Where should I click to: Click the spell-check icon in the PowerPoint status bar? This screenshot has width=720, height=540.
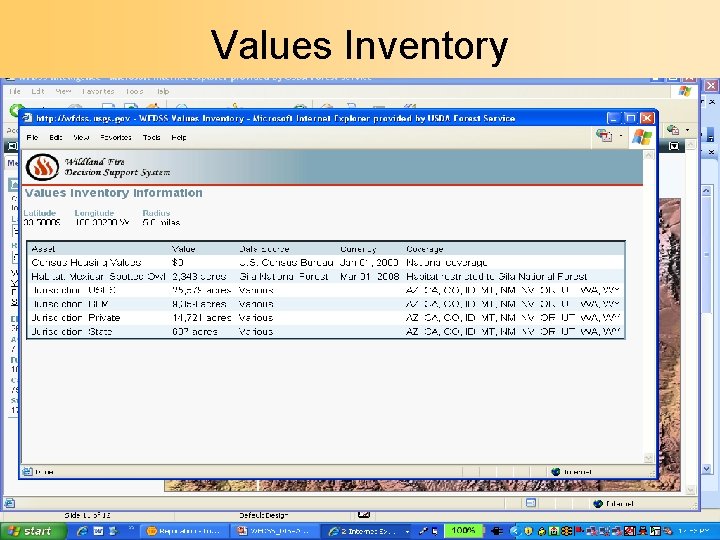point(364,515)
